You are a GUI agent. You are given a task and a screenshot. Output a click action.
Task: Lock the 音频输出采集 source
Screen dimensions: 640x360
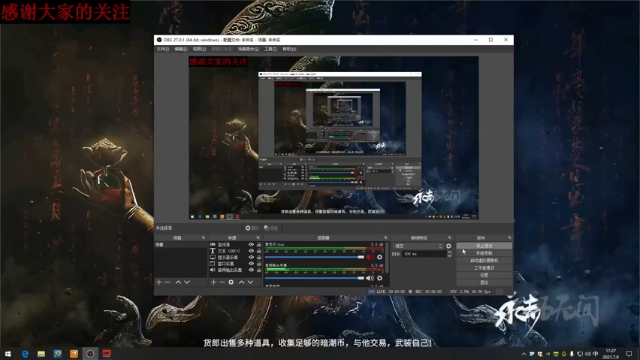coord(259,270)
